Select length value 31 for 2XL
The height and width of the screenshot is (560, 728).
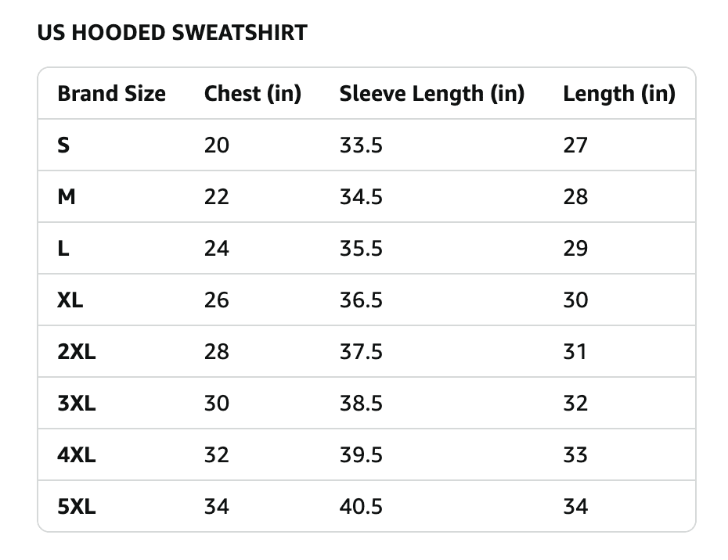point(575,352)
